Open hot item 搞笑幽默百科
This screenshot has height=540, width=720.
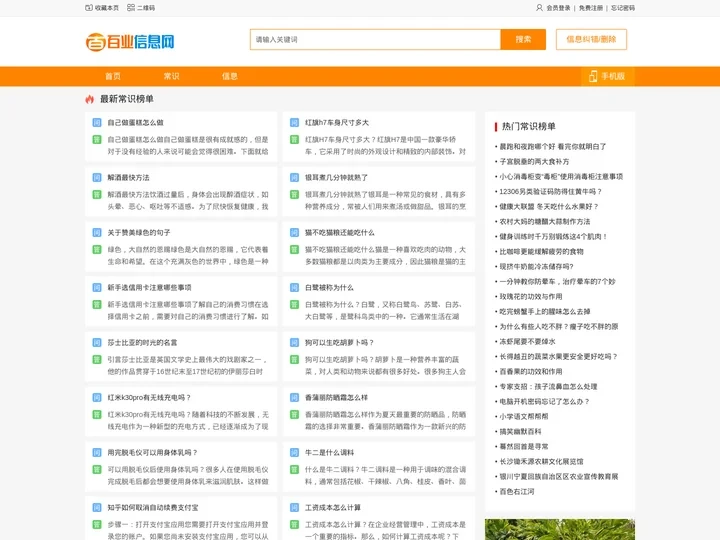point(520,432)
